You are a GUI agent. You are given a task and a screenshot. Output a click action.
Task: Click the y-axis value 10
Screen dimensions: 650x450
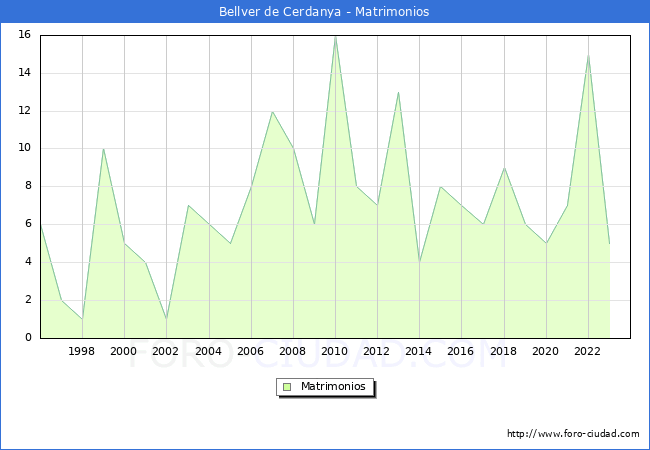click(24, 148)
